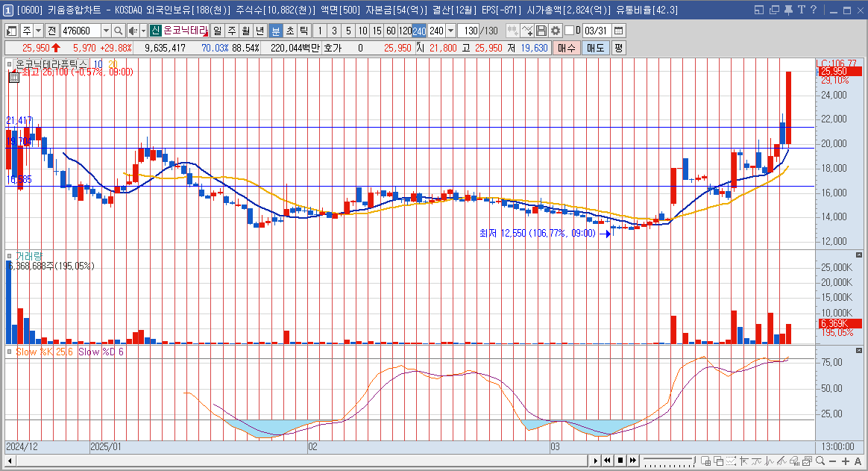Image resolution: width=868 pixels, height=471 pixels.
Task: Click the dashed-box chart icon in bottom toolbar
Action: point(732,461)
